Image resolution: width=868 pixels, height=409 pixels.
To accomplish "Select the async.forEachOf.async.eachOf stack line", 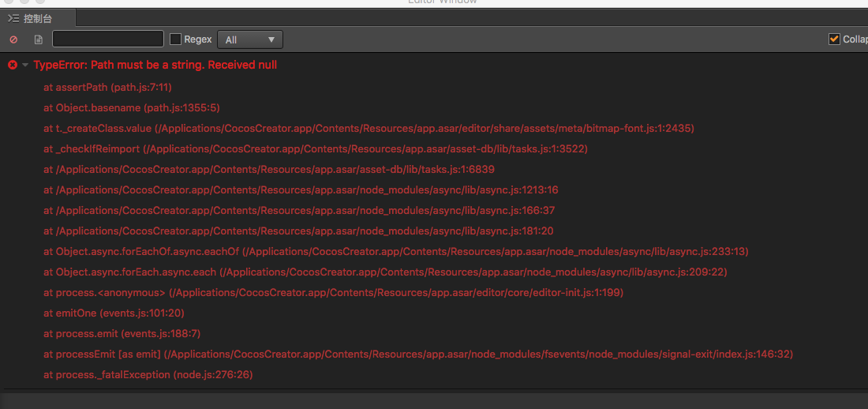I will (395, 251).
